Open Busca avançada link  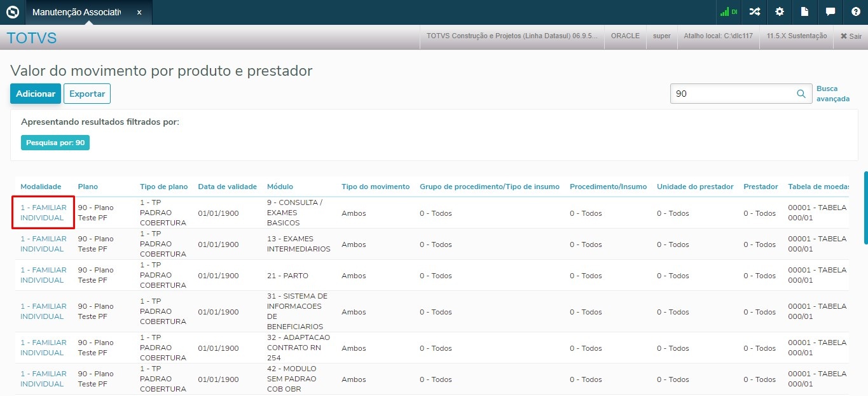click(x=833, y=94)
